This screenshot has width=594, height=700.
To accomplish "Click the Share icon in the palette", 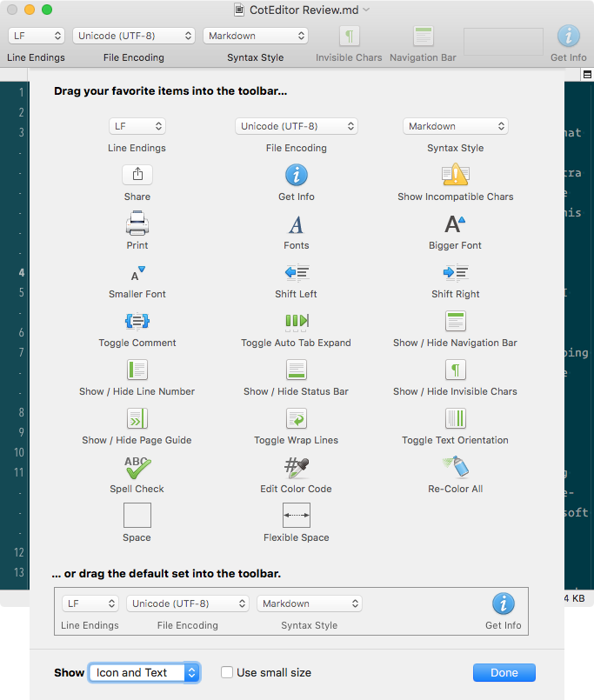I will coord(137,175).
